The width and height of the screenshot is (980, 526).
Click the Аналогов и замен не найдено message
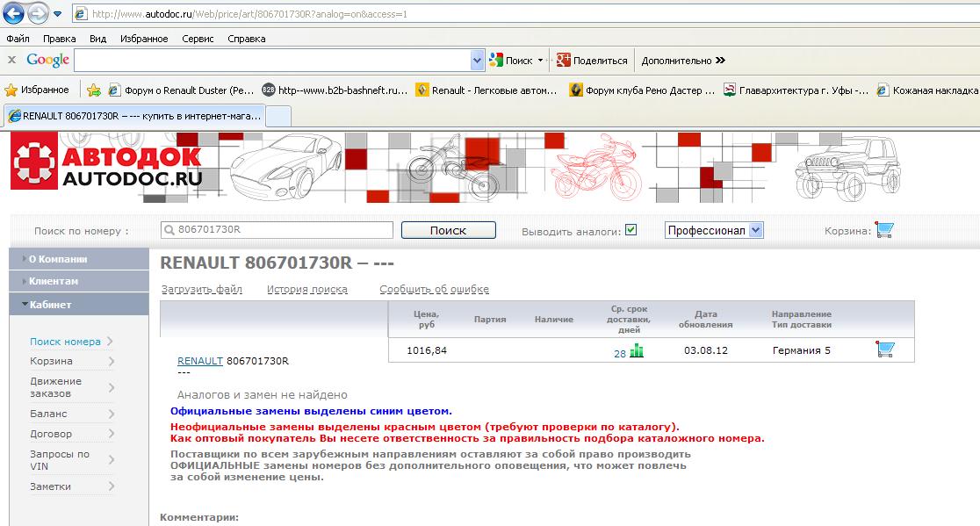[263, 395]
